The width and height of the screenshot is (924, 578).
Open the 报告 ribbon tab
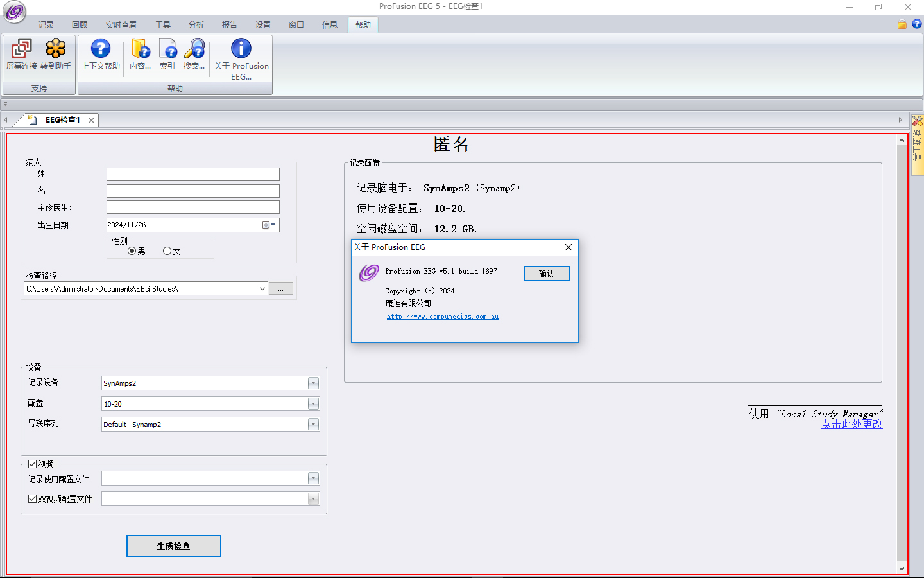230,25
